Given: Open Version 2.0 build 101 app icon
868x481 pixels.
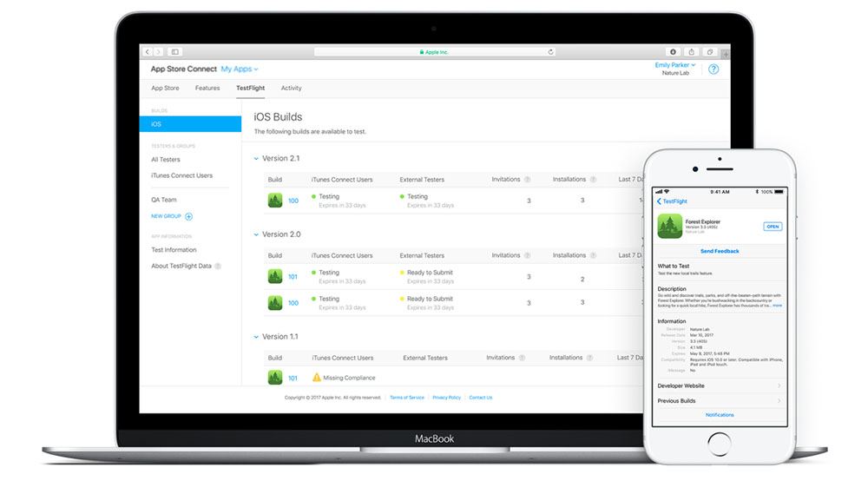Looking at the screenshot, I should (x=275, y=276).
